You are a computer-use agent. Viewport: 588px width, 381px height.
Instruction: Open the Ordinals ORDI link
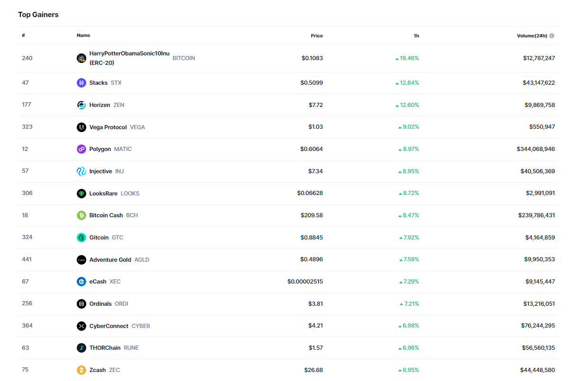point(100,304)
